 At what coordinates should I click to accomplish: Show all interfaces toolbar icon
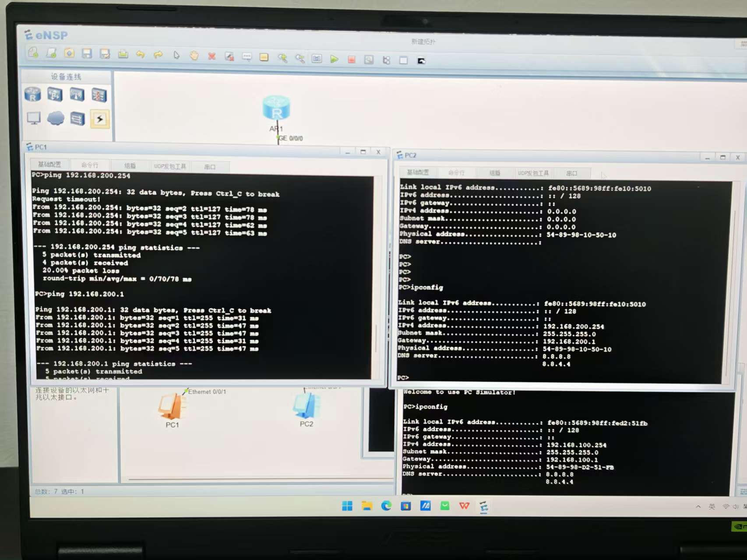click(x=386, y=60)
